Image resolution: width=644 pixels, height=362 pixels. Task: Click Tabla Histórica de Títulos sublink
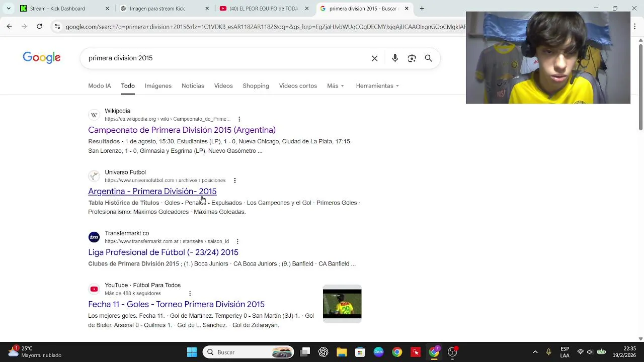pos(124,203)
